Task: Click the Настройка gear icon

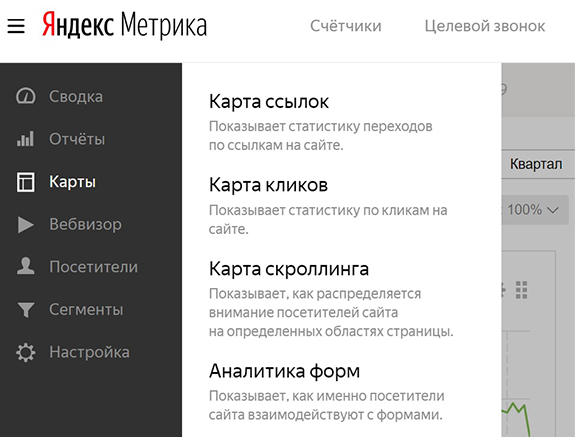Action: point(26,353)
